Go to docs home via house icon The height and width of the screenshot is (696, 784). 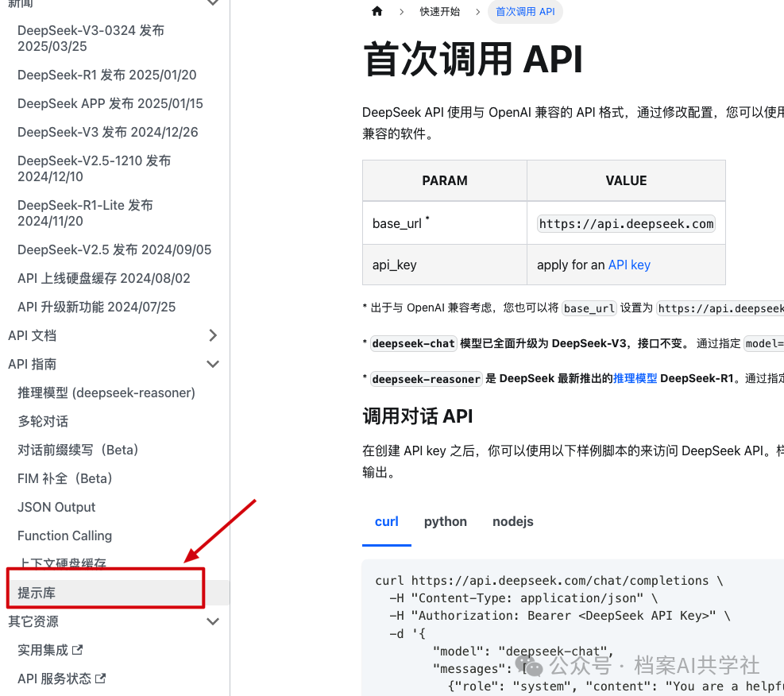tap(377, 11)
